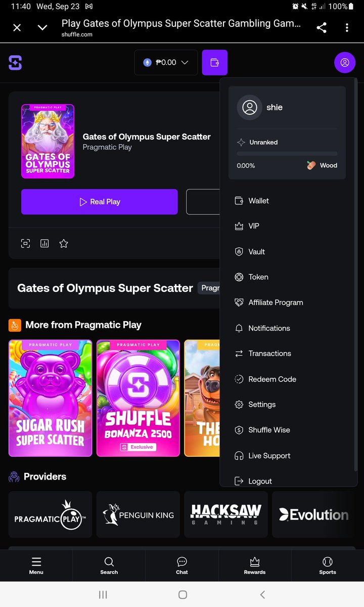Open the bottom Chat tab
This screenshot has width=364, height=607.
click(x=182, y=566)
